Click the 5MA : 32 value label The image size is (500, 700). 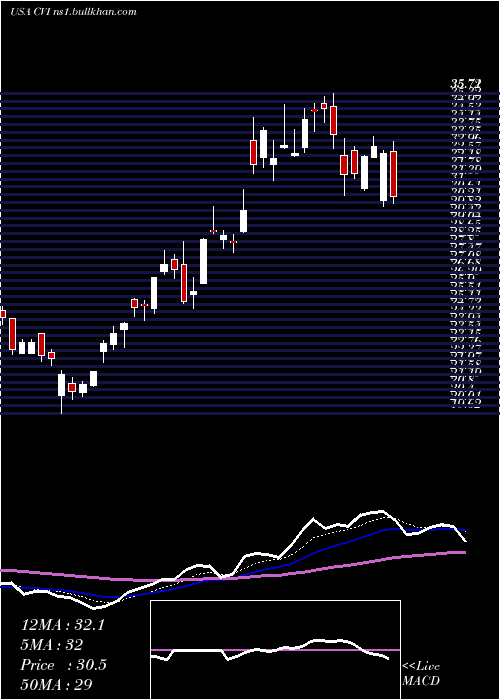coord(51,645)
